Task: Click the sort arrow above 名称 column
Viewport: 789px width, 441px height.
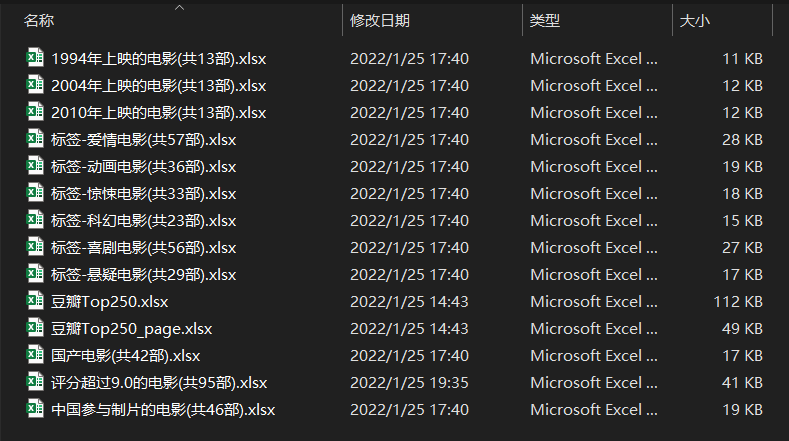Action: pos(179,7)
